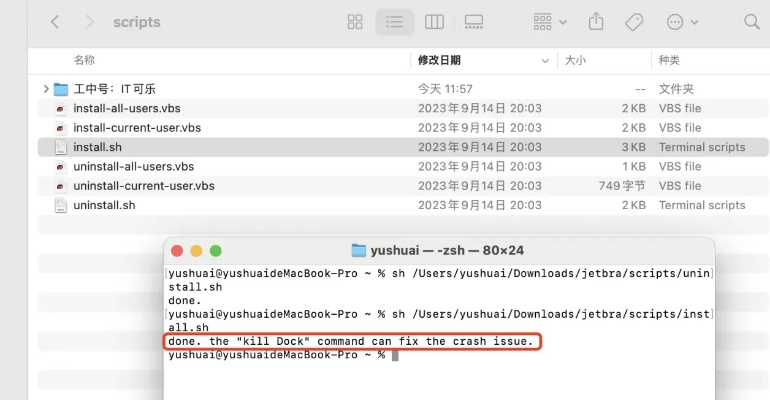Open the More actions ellipsis menu

coord(682,22)
